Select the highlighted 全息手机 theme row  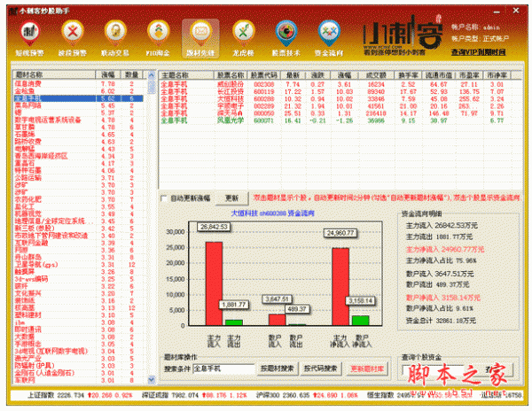point(78,98)
